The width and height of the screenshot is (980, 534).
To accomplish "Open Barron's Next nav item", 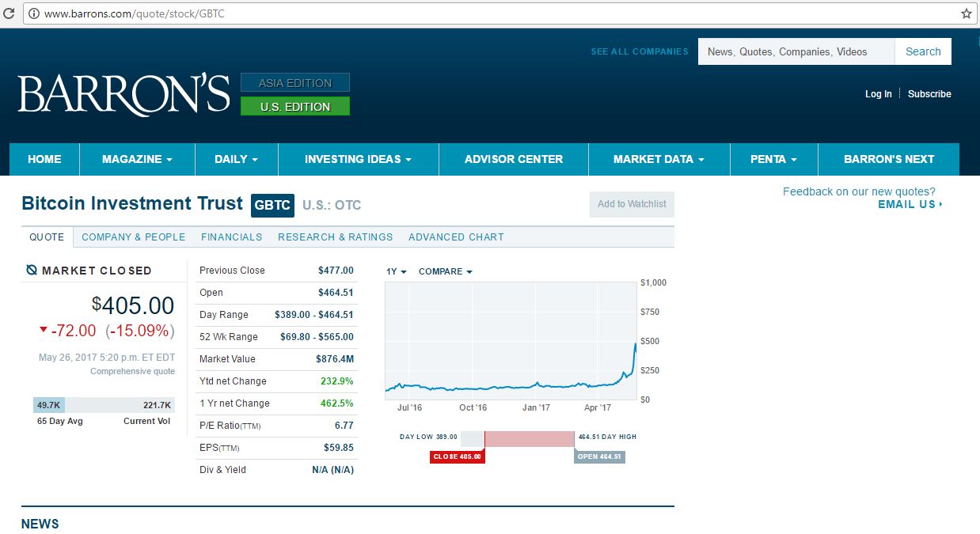I will (889, 159).
